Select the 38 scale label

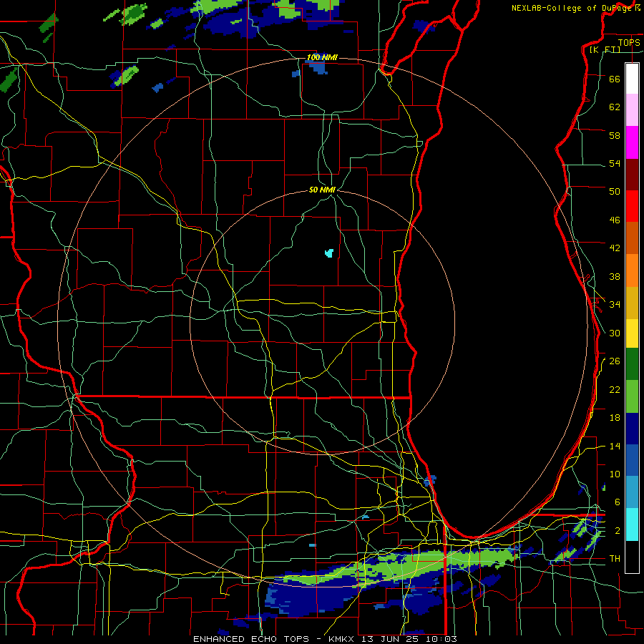(615, 276)
